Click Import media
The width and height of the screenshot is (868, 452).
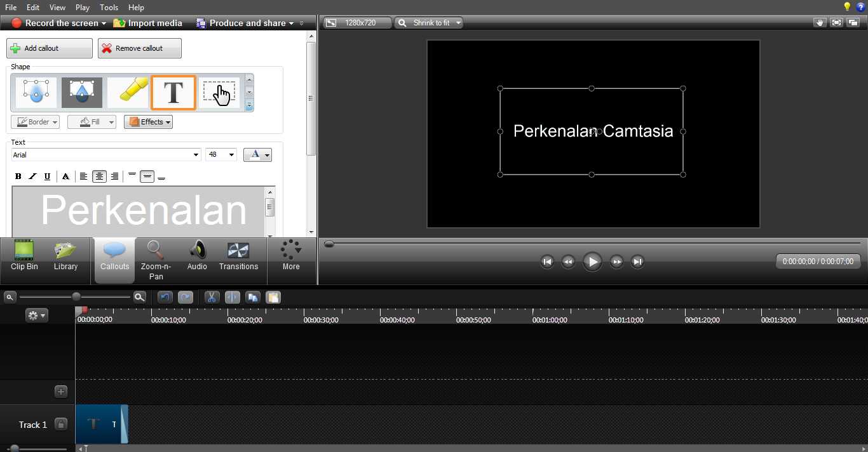coord(148,23)
